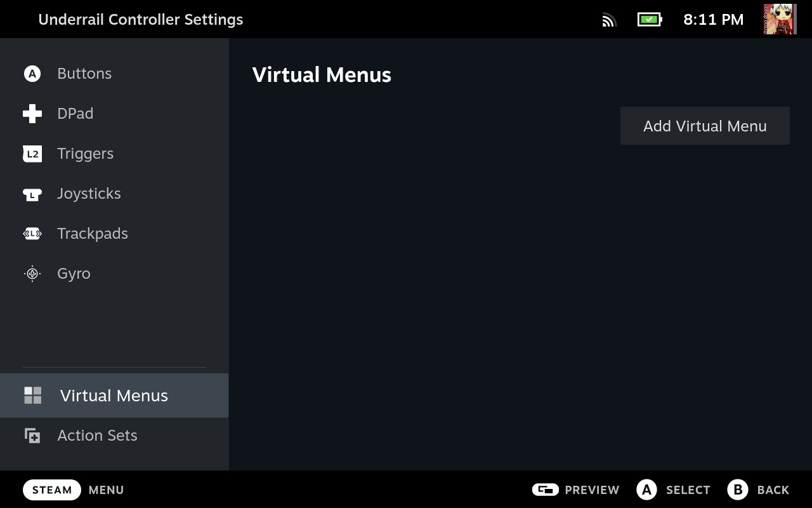Open the Gyro settings label
Viewport: 812px width, 508px height.
(74, 274)
